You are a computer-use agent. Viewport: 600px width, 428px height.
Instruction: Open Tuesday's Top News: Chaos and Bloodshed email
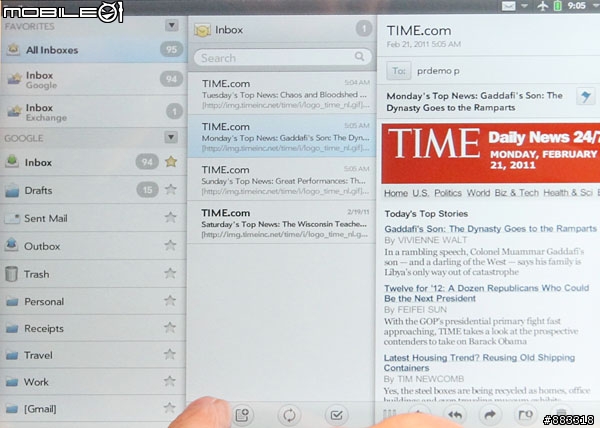[x=282, y=93]
